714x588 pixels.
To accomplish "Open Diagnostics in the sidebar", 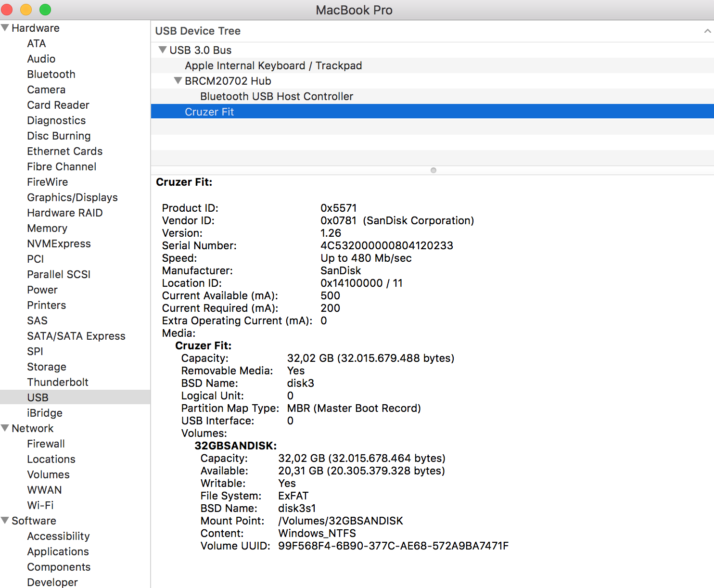I will [56, 120].
